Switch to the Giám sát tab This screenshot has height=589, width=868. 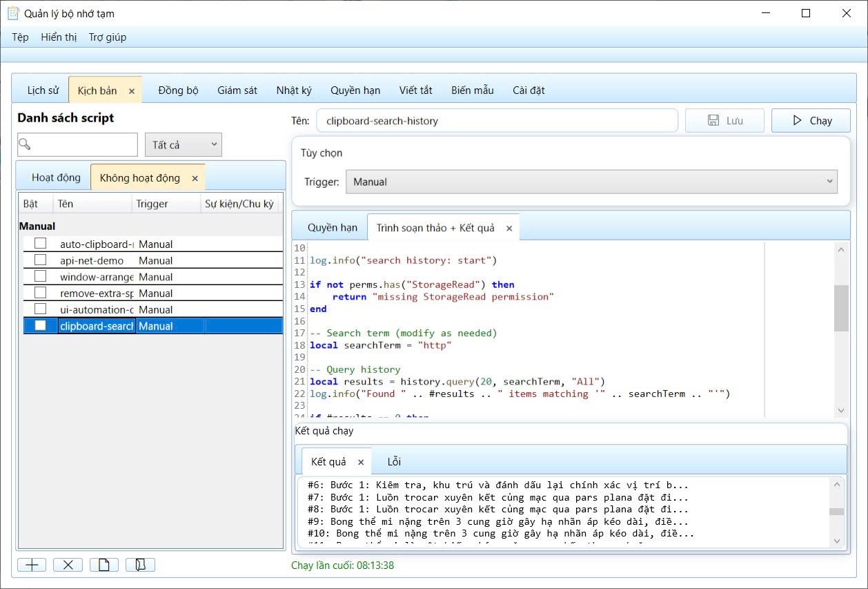pos(237,90)
